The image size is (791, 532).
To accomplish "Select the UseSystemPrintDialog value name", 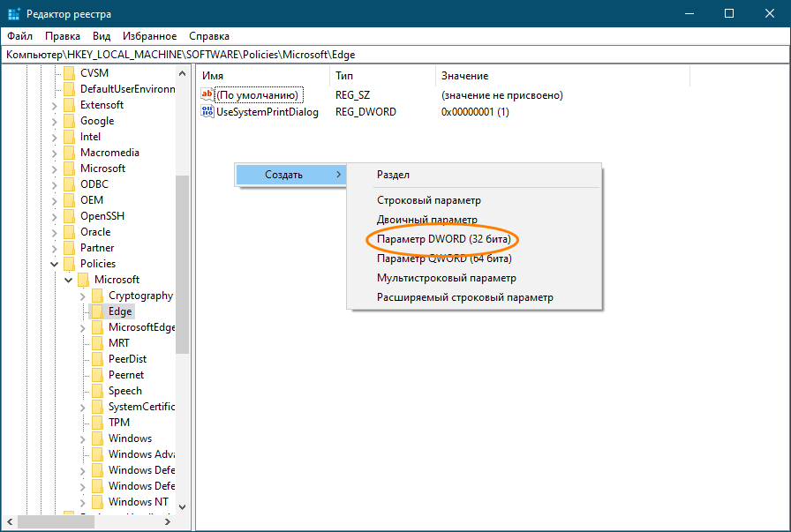I will (267, 112).
